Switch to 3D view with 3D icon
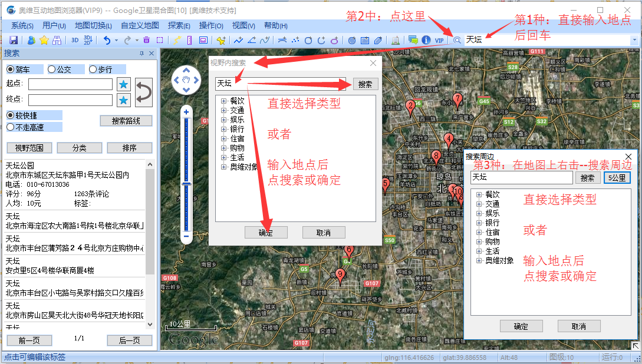 coord(75,40)
